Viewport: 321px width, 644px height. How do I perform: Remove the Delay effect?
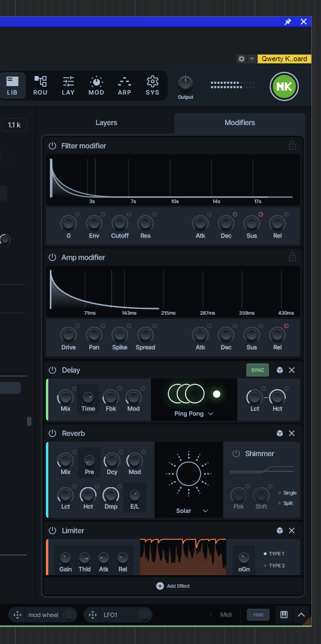(x=292, y=370)
